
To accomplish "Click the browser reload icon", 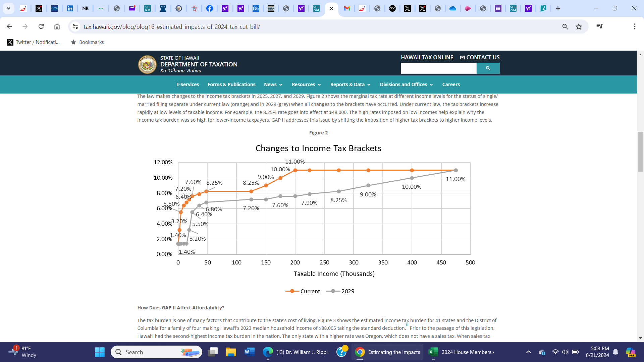I will pos(41,26).
